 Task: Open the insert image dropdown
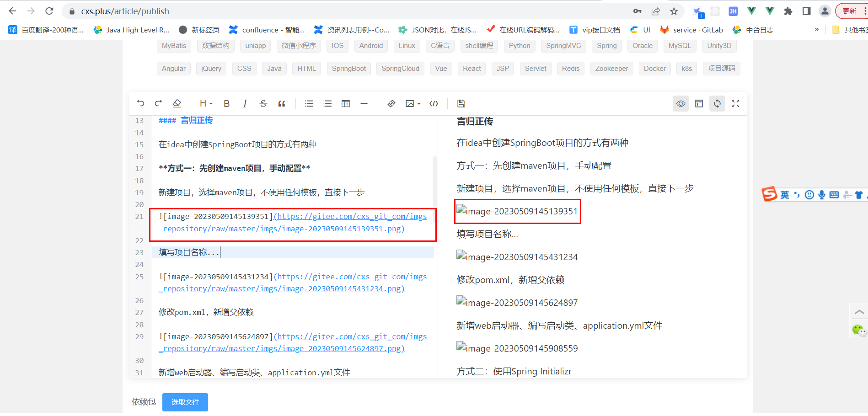pos(413,104)
